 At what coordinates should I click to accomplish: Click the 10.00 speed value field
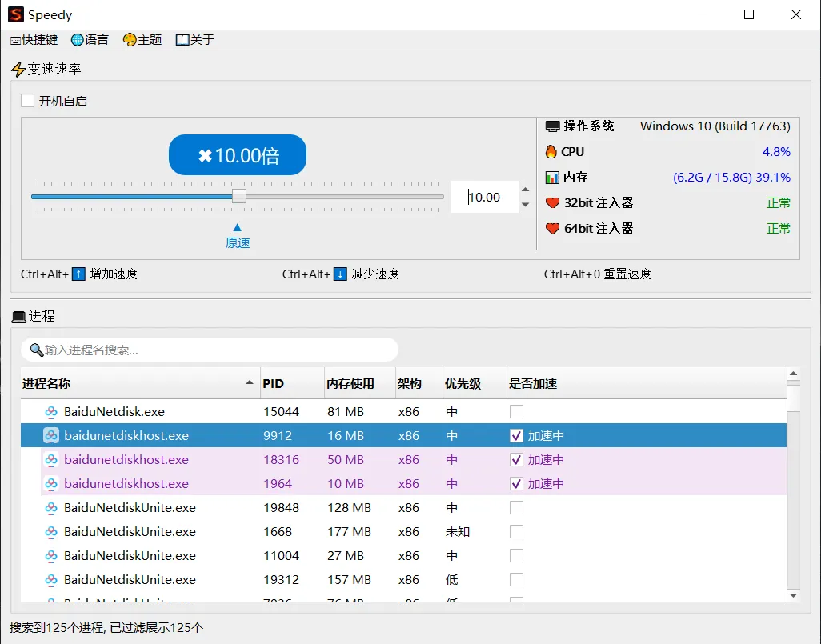point(484,197)
